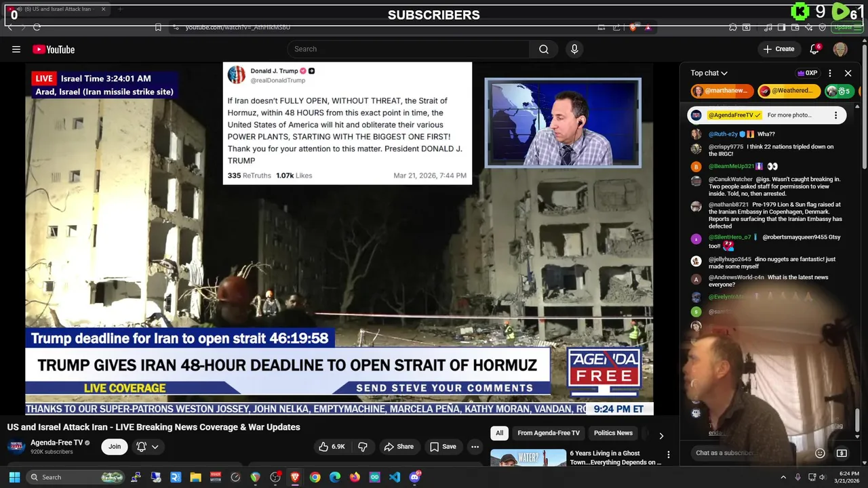The image size is (868, 488).
Task: Open the Brave Leo AI sparkle icon
Action: click(x=808, y=27)
